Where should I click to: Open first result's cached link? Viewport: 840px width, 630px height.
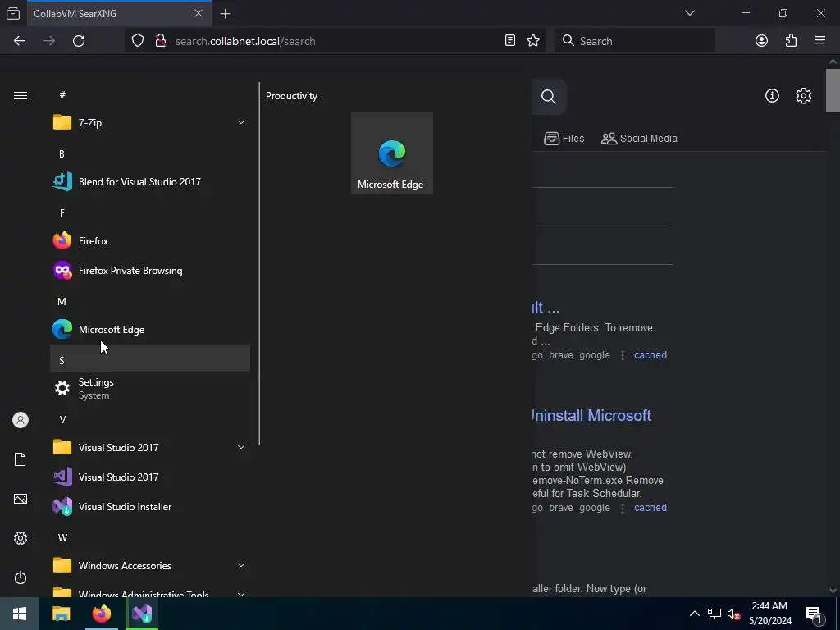651,355
